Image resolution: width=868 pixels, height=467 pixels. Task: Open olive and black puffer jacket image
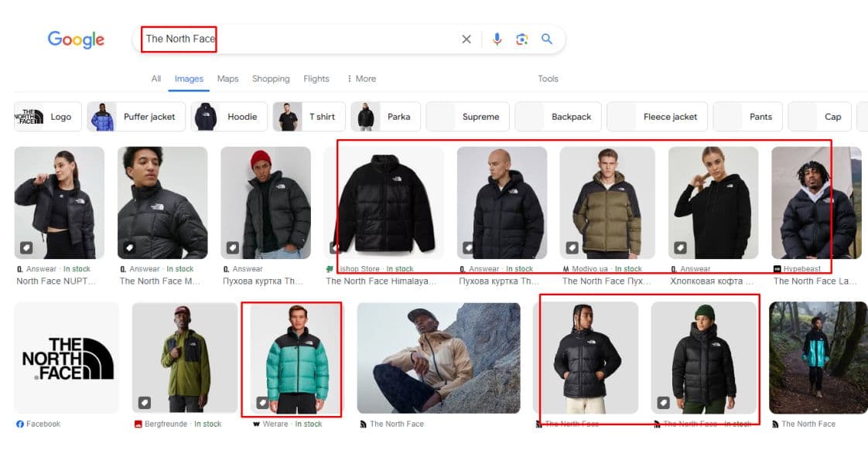click(x=607, y=203)
